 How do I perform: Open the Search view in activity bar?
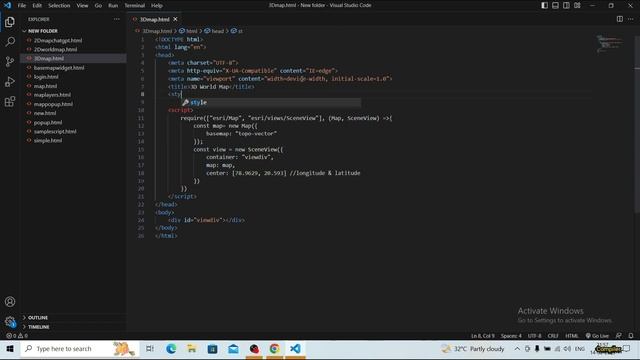[x=10, y=42]
